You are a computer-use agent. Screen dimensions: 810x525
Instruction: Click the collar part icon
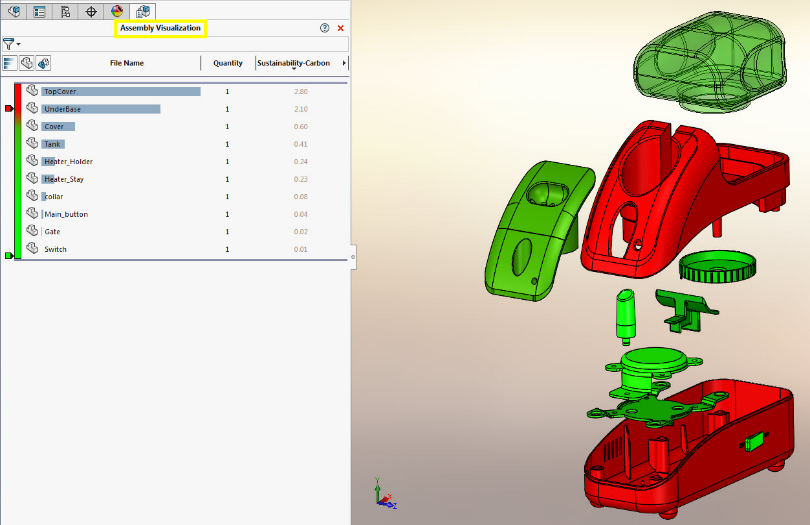[x=32, y=196]
